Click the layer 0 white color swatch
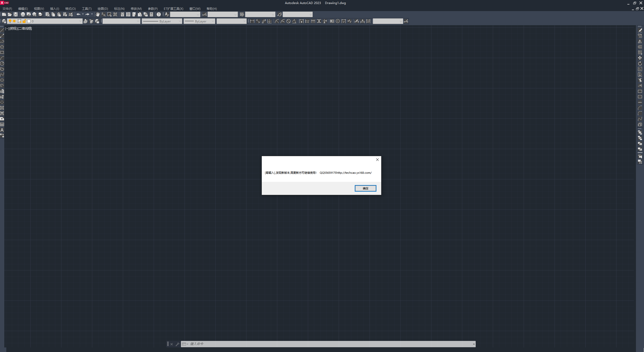 pos(29,21)
